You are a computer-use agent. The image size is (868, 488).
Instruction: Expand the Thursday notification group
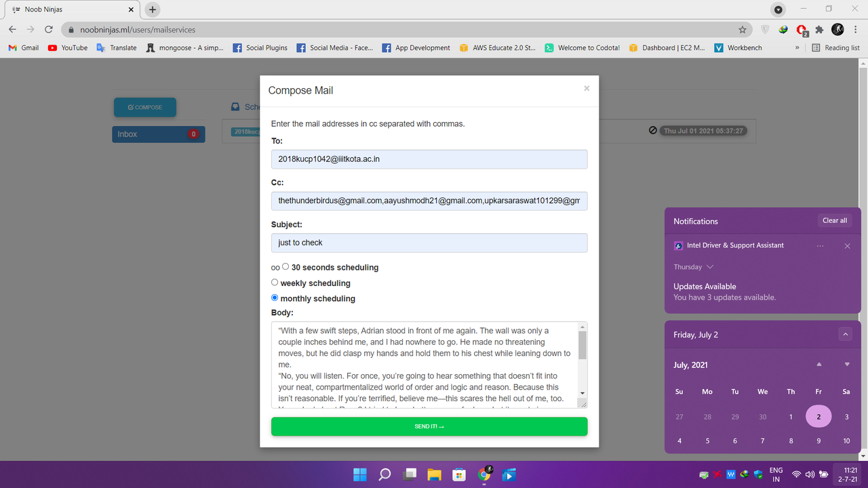[x=709, y=267]
